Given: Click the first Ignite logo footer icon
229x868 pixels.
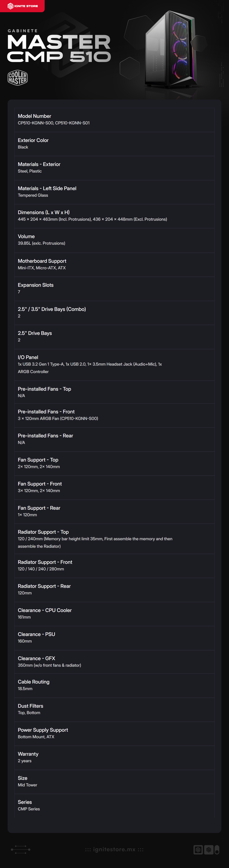Looking at the screenshot, I should coord(198,850).
